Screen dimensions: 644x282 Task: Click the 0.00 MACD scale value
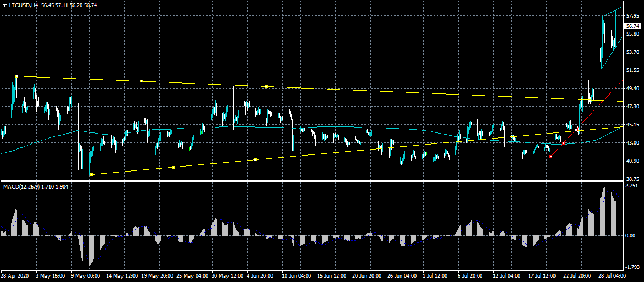pyautogui.click(x=630, y=236)
